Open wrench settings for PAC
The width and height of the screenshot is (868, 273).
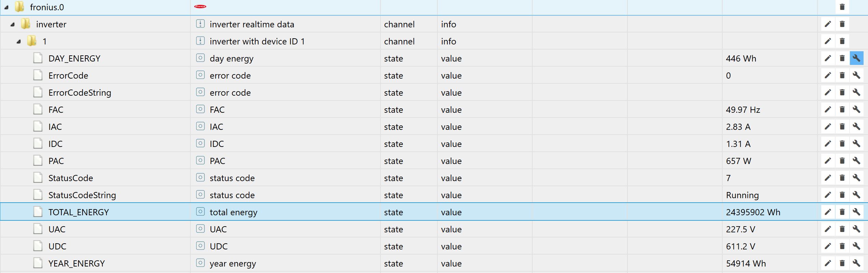point(856,161)
